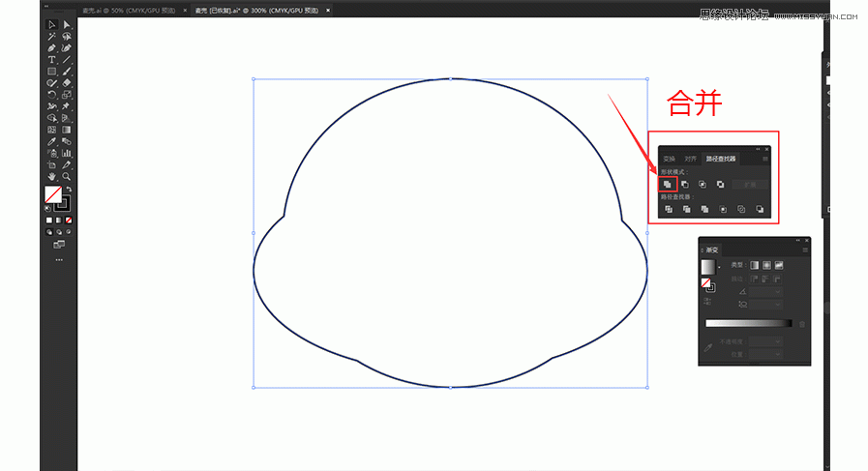
Task: Select linear gradient type
Action: point(756,265)
